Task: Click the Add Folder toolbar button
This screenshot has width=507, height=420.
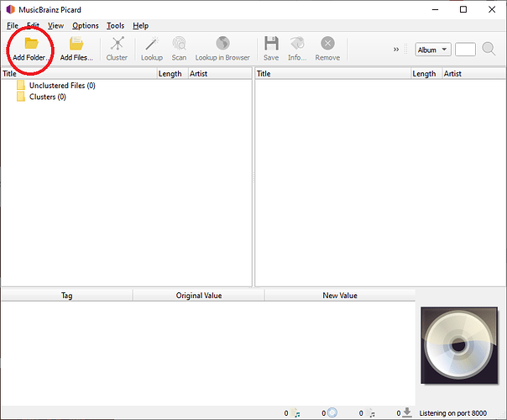Action: [x=31, y=50]
